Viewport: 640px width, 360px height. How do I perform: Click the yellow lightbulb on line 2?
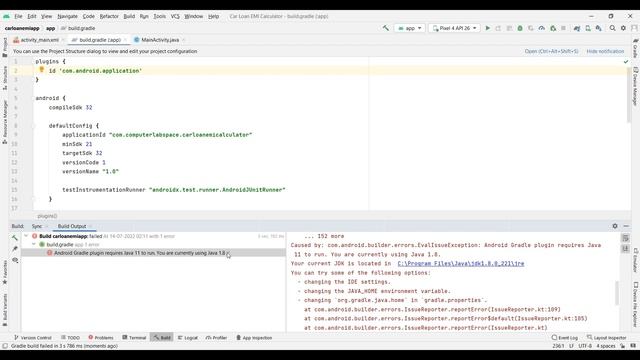pos(42,70)
